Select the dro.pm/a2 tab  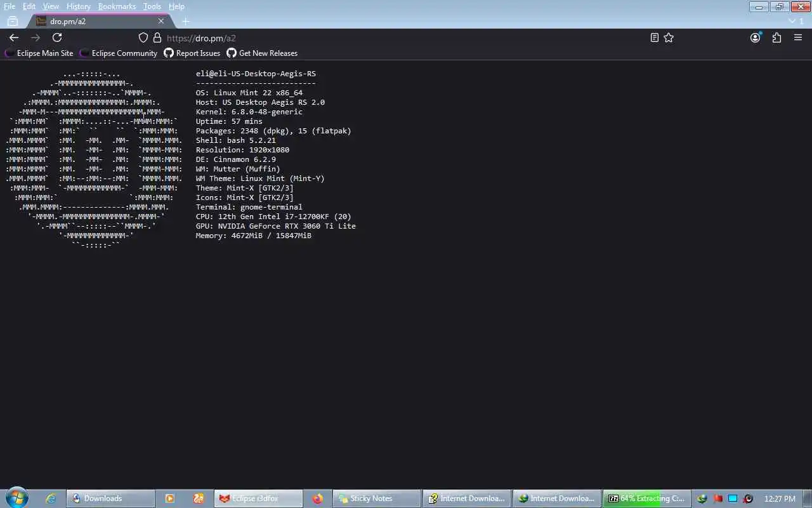(98, 21)
